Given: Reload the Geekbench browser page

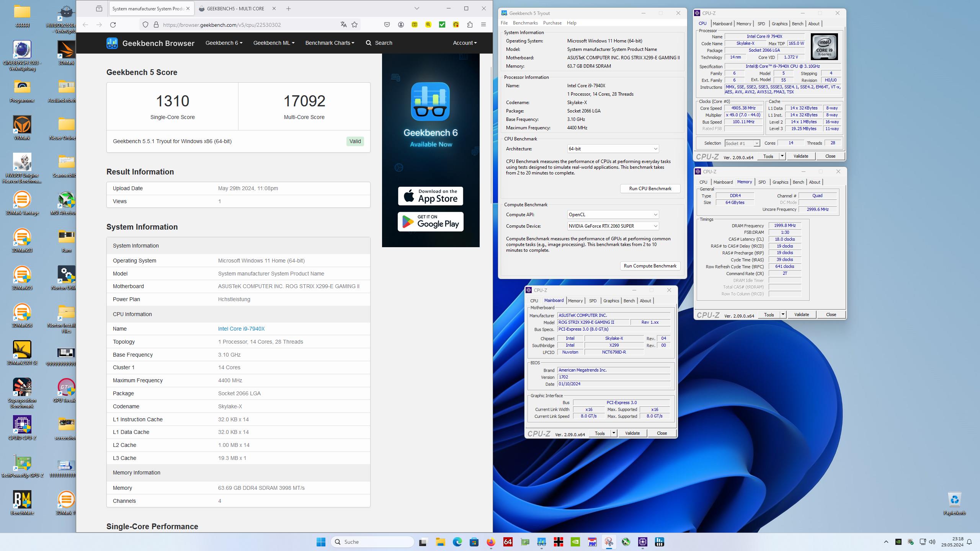Looking at the screenshot, I should [113, 25].
